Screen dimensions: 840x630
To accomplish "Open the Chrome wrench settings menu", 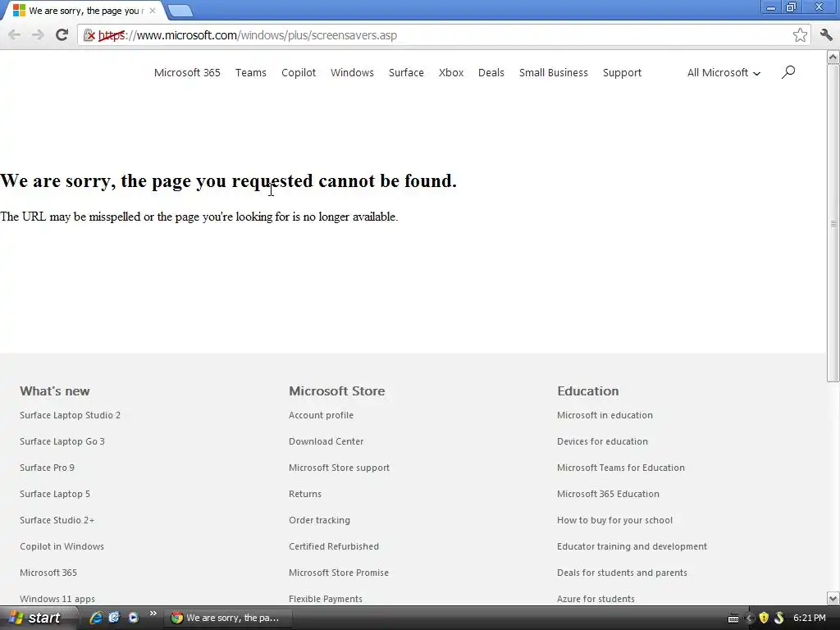I will (x=826, y=35).
